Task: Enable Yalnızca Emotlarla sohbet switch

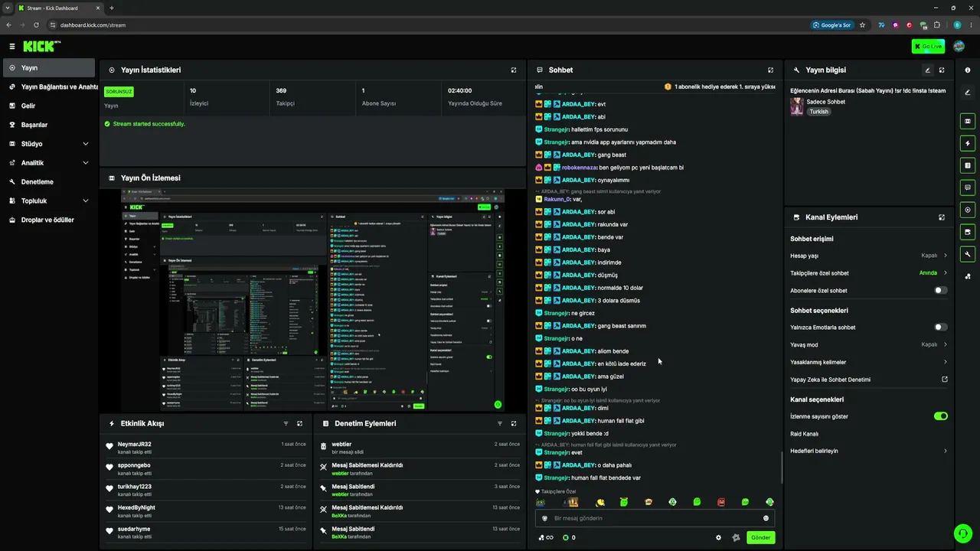Action: click(941, 328)
